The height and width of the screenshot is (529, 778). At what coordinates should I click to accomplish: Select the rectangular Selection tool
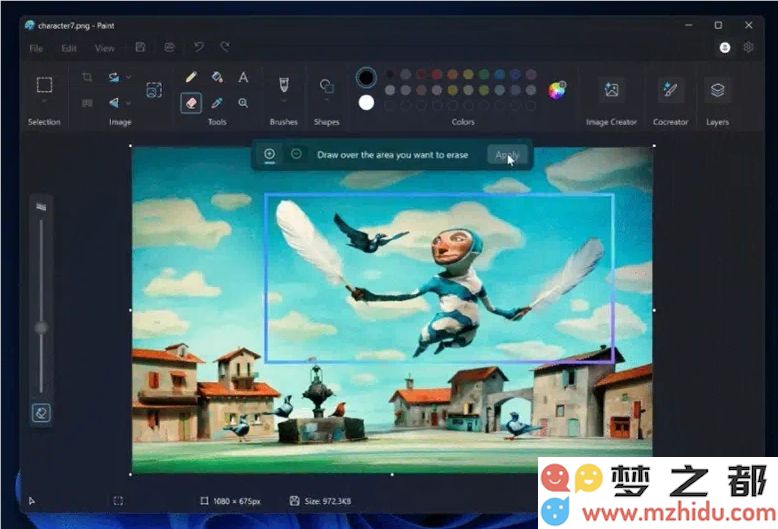tap(45, 85)
